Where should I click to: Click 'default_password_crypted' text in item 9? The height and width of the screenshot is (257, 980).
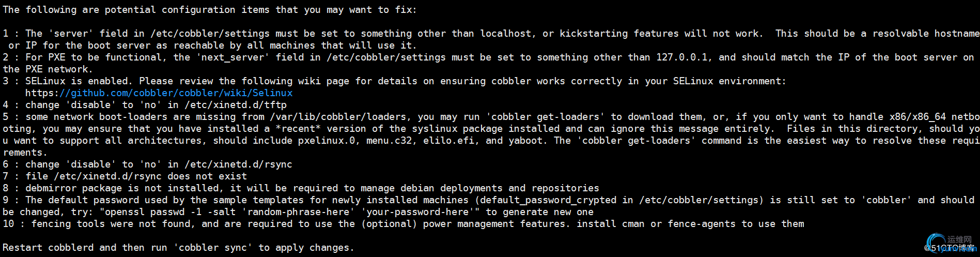548,200
